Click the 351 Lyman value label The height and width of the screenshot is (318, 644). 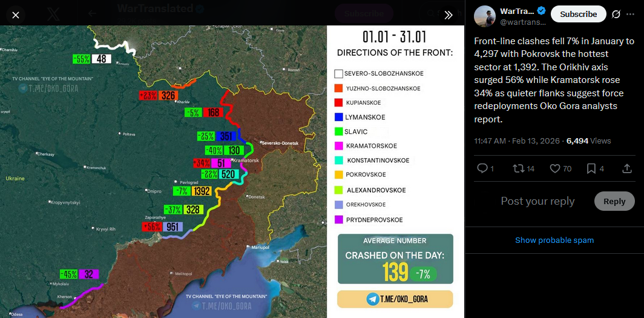point(226,136)
